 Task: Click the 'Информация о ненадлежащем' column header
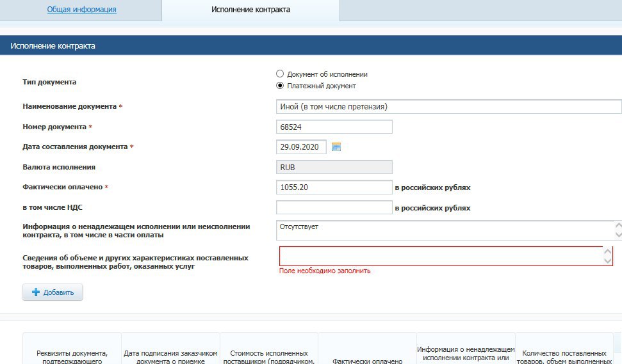click(x=466, y=349)
